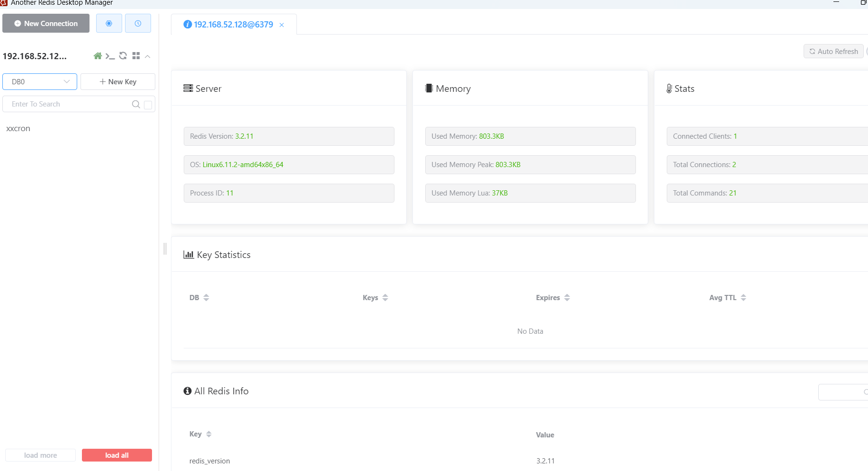Screen dimensions: 868x471
Task: Toggle the exact search checkbox
Action: 148,105
